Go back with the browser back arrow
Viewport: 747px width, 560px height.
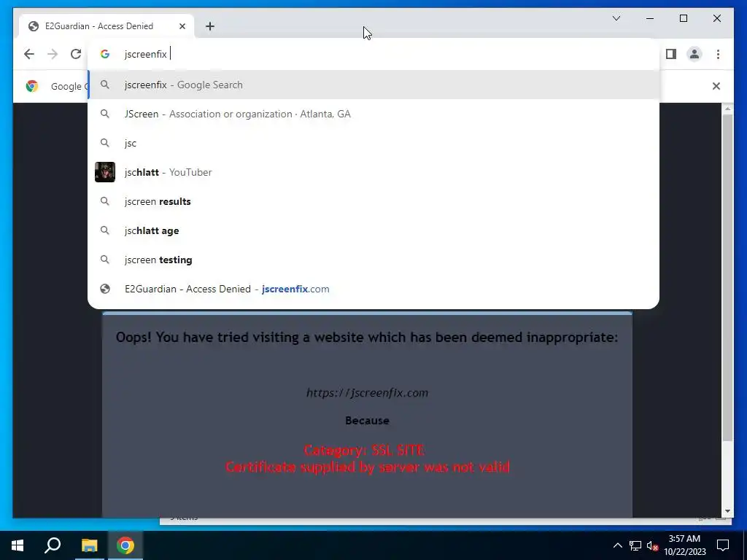tap(29, 54)
